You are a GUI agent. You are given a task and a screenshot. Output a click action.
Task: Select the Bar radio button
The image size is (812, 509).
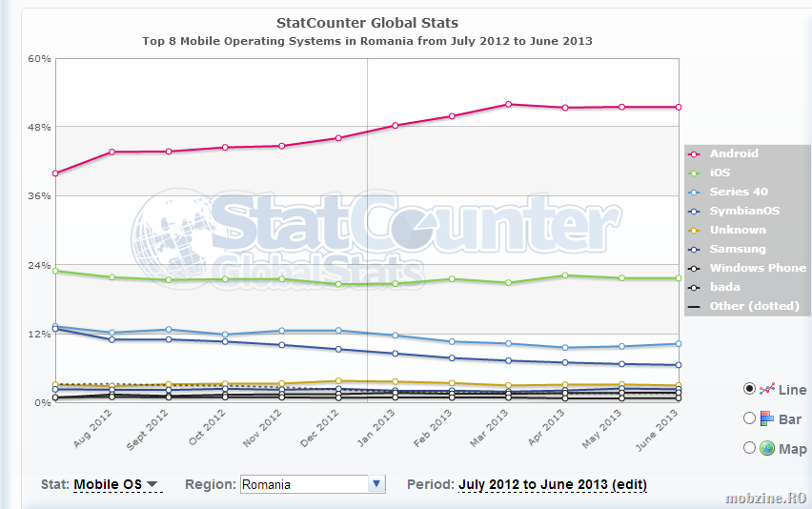(x=749, y=418)
